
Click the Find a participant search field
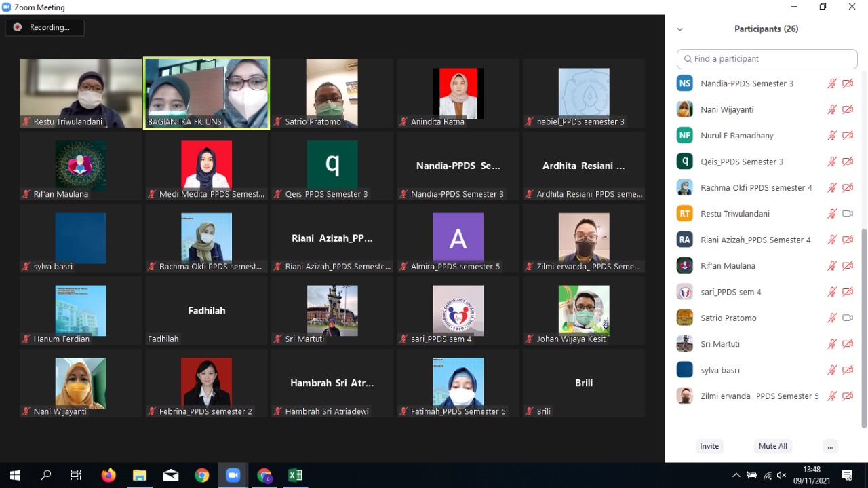[767, 59]
